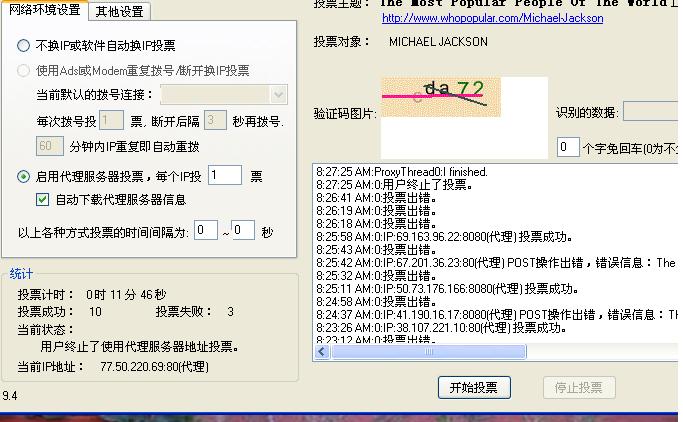Open the 其他设置 tab
The height and width of the screenshot is (422, 683).
(119, 12)
